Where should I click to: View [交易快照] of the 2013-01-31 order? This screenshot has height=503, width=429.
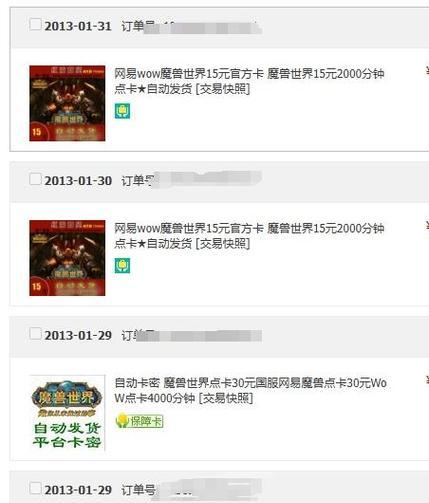click(x=223, y=89)
